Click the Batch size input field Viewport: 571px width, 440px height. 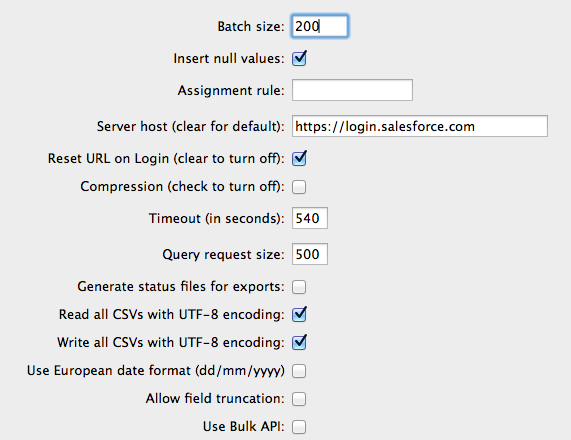pyautogui.click(x=320, y=26)
